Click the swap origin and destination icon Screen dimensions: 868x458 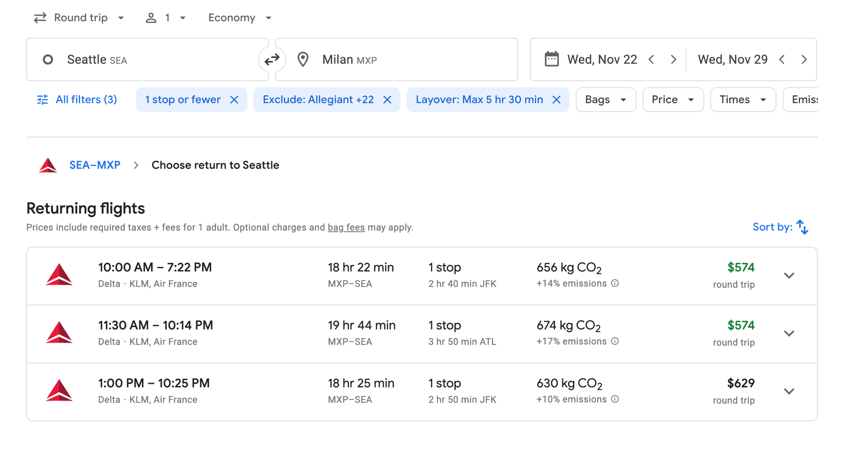pyautogui.click(x=272, y=59)
